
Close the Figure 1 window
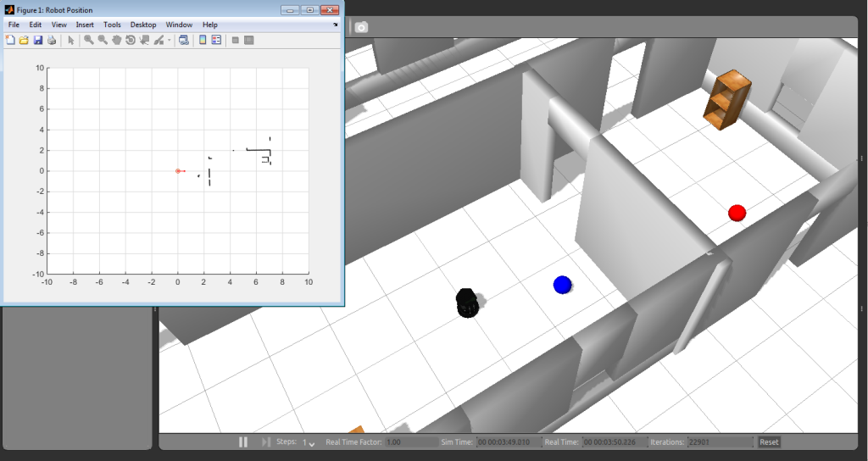point(330,10)
